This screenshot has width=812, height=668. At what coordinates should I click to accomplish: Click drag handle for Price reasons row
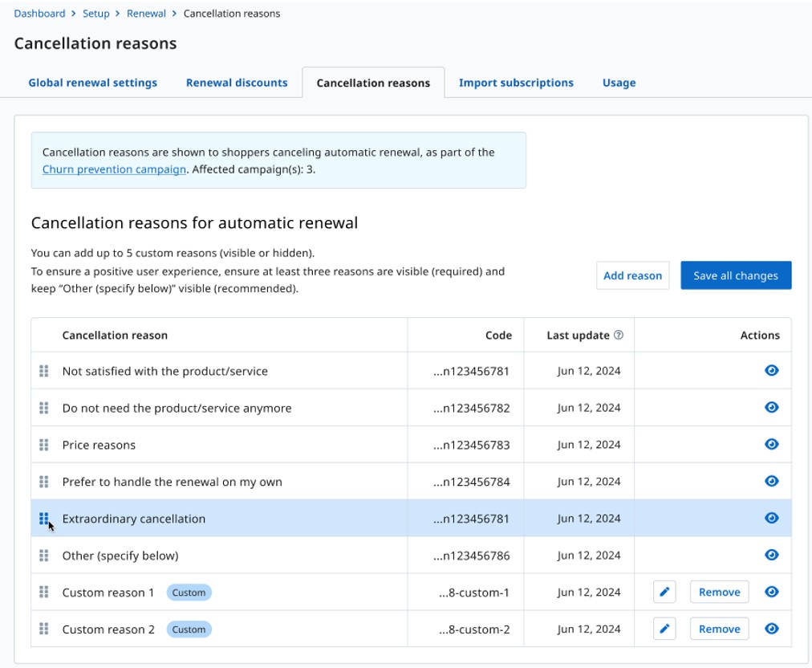coord(44,445)
